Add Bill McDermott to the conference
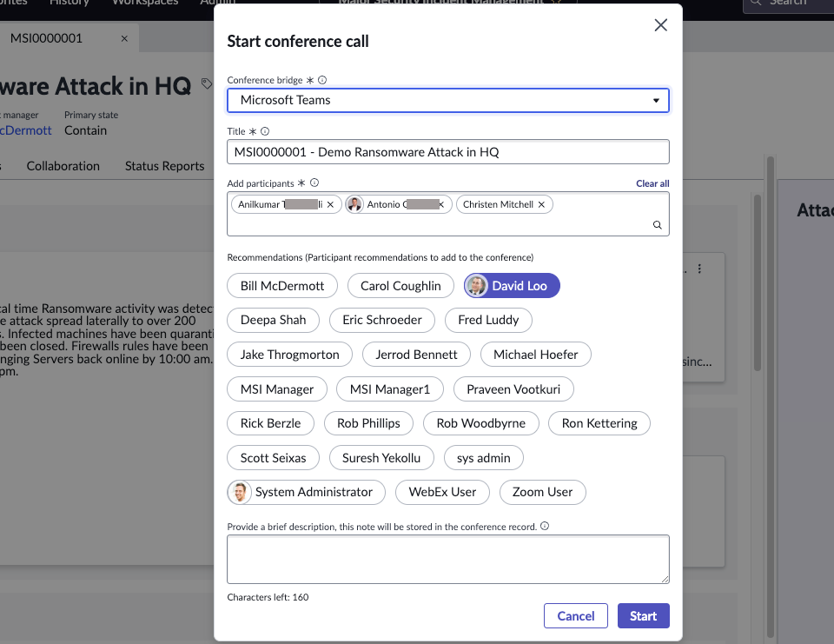 pos(281,286)
